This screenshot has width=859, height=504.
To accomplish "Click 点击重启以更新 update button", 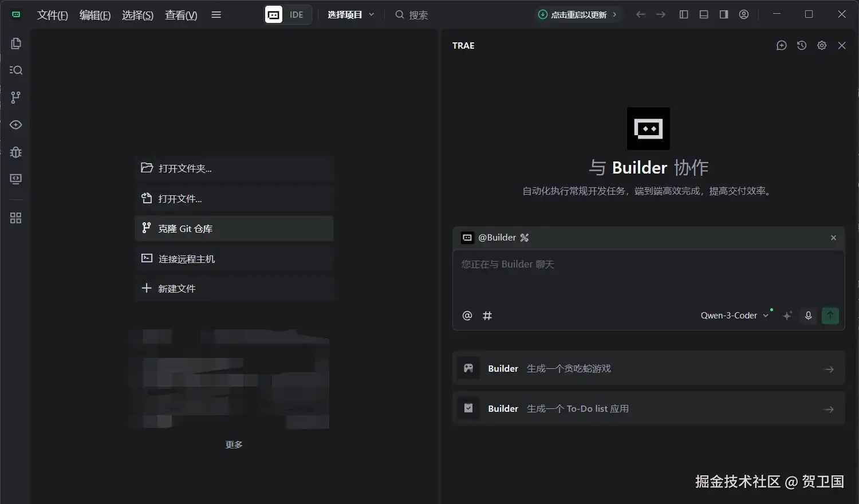I will click(x=578, y=15).
